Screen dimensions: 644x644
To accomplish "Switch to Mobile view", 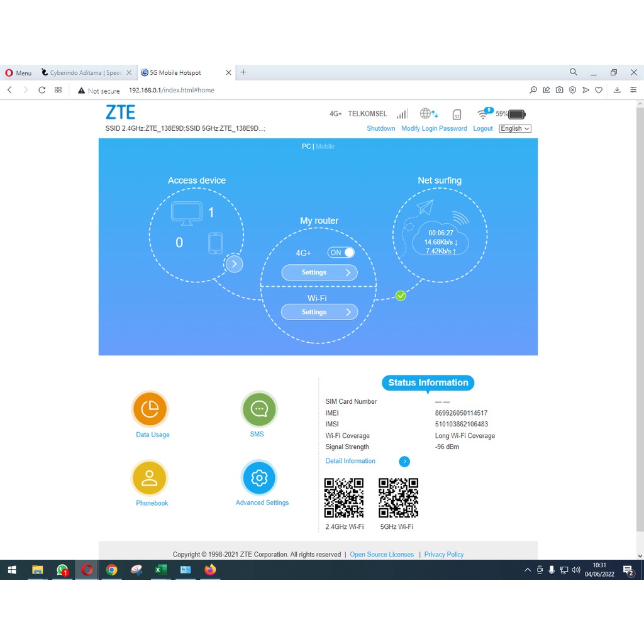I will pyautogui.click(x=325, y=147).
